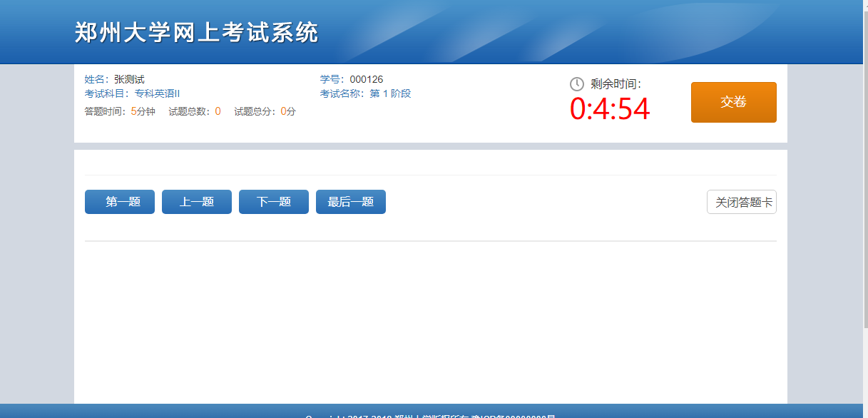Click the 郑州大学网上考试系统 title
The image size is (868, 418).
pyautogui.click(x=196, y=33)
